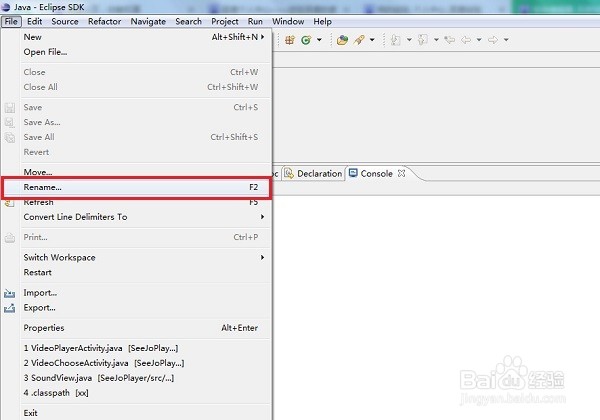Image resolution: width=600 pixels, height=420 pixels.
Task: Click the Console tab monitor icon
Action: click(x=353, y=173)
